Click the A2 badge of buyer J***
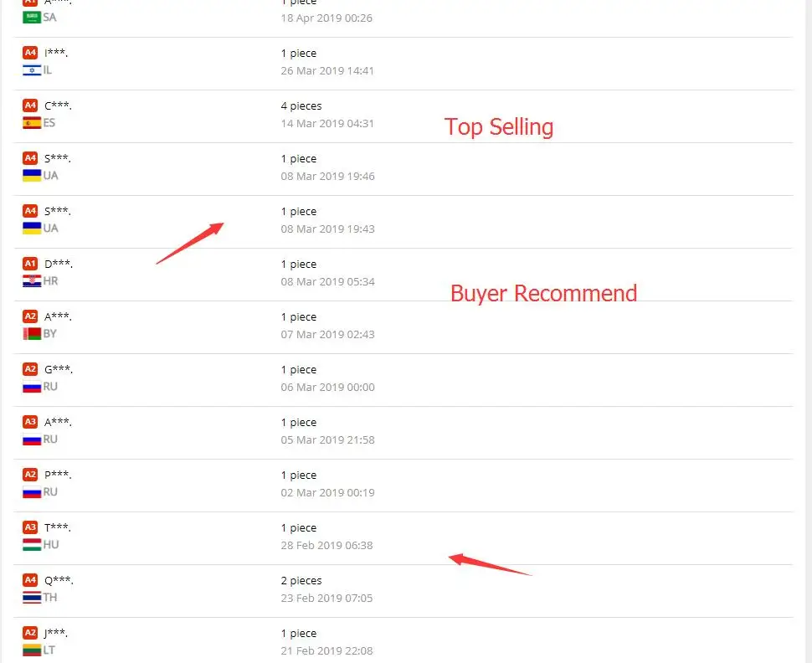 click(30, 633)
